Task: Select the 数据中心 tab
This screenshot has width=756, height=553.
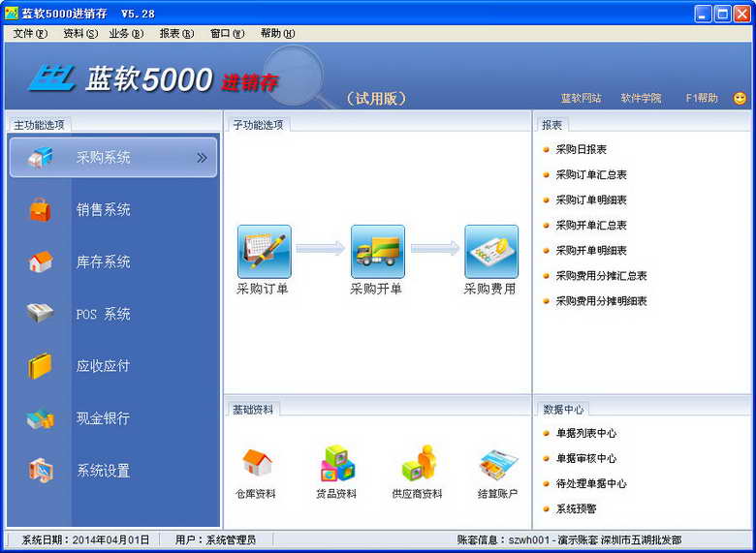Action: point(563,410)
